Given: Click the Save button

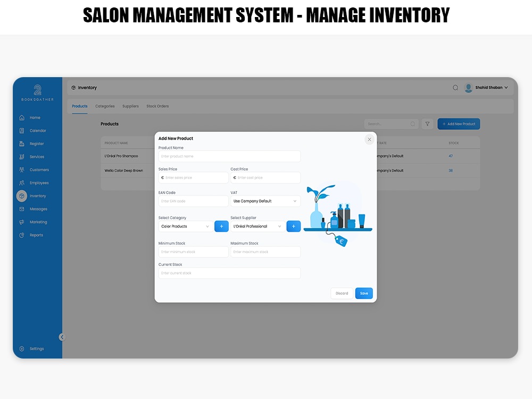Looking at the screenshot, I should tap(364, 294).
